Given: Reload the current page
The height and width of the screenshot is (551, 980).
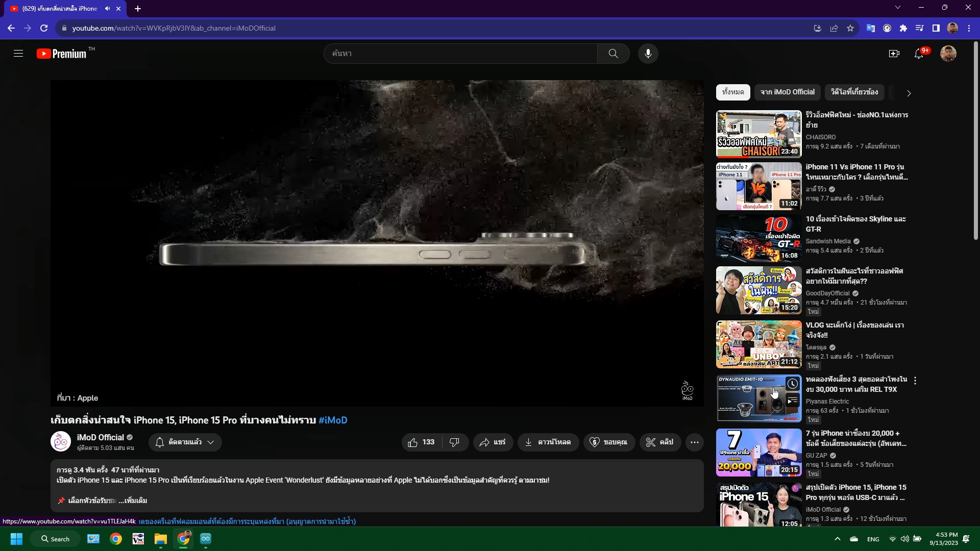Looking at the screenshot, I should (x=44, y=28).
